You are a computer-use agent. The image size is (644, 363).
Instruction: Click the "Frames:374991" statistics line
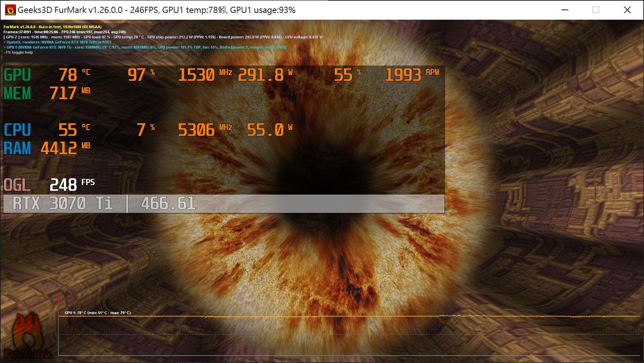click(65, 32)
